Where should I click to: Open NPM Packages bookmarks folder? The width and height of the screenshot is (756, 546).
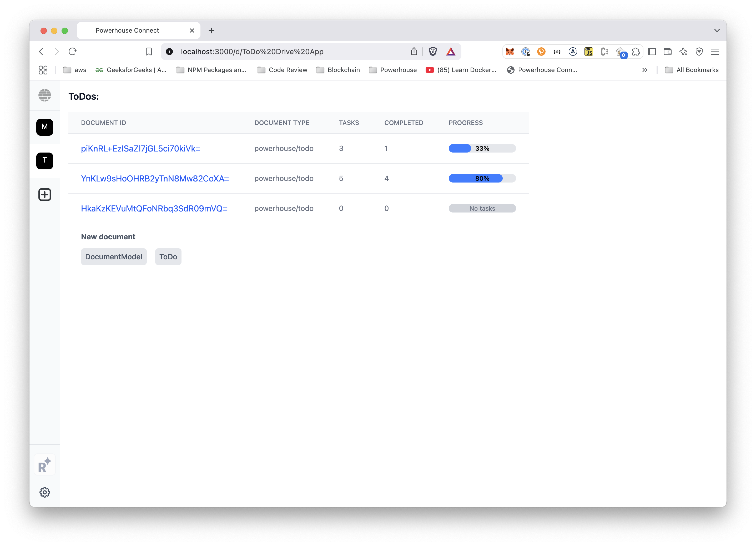[x=211, y=70]
